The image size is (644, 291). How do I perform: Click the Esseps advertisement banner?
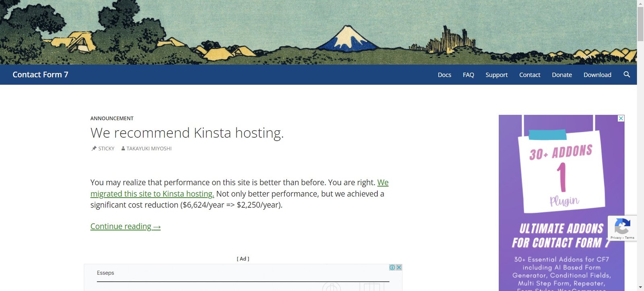[243, 278]
